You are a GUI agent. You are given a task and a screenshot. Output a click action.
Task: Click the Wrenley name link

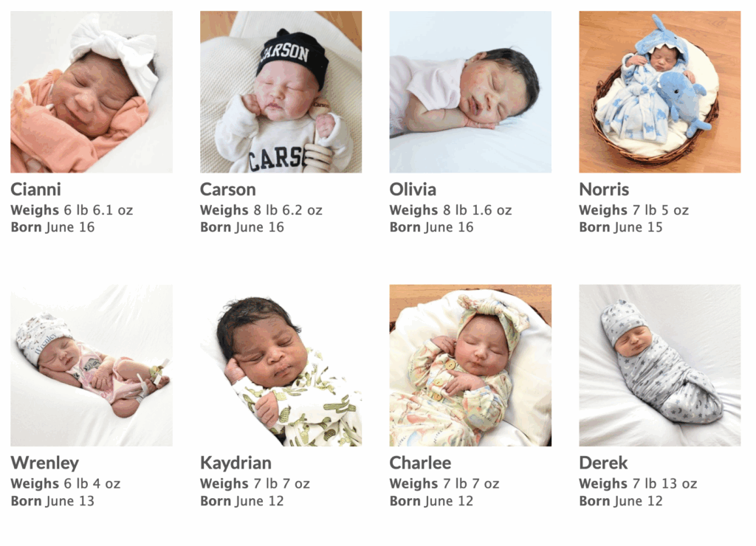45,463
